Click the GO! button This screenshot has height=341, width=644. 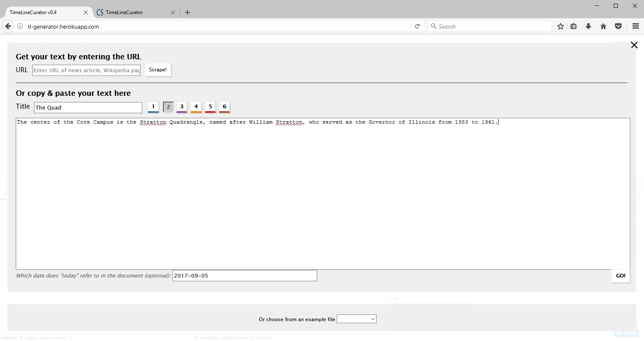point(620,276)
